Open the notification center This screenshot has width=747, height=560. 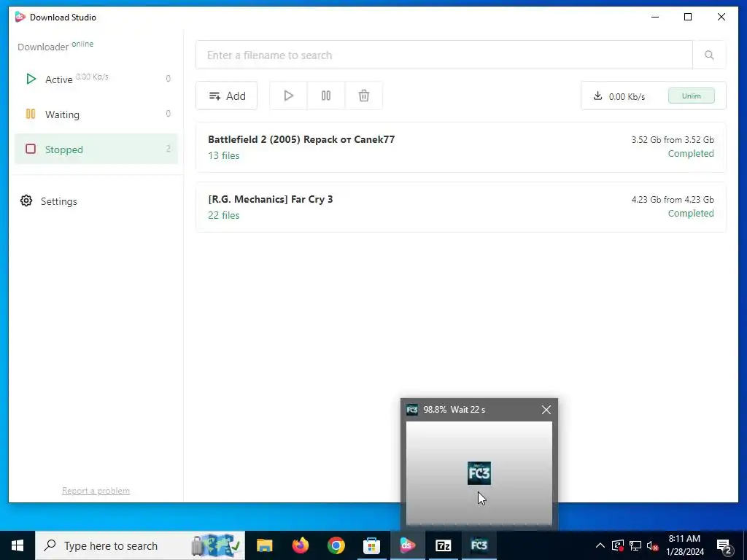click(724, 545)
